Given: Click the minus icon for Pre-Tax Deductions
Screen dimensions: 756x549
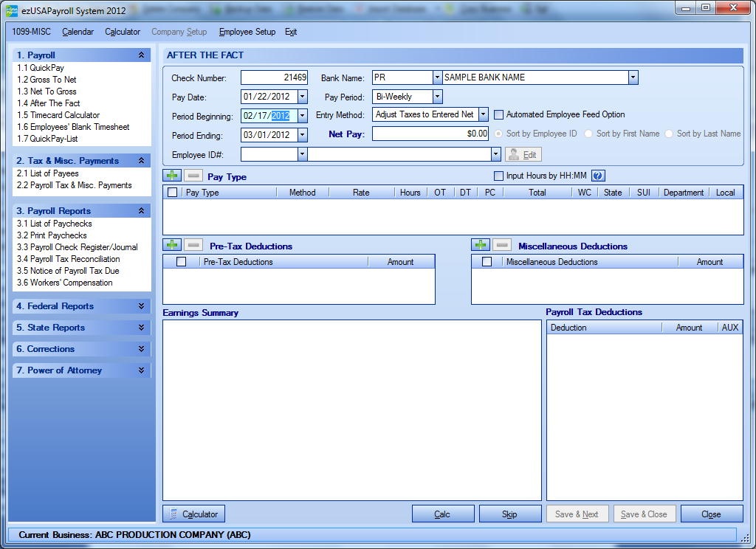Looking at the screenshot, I should (x=193, y=245).
